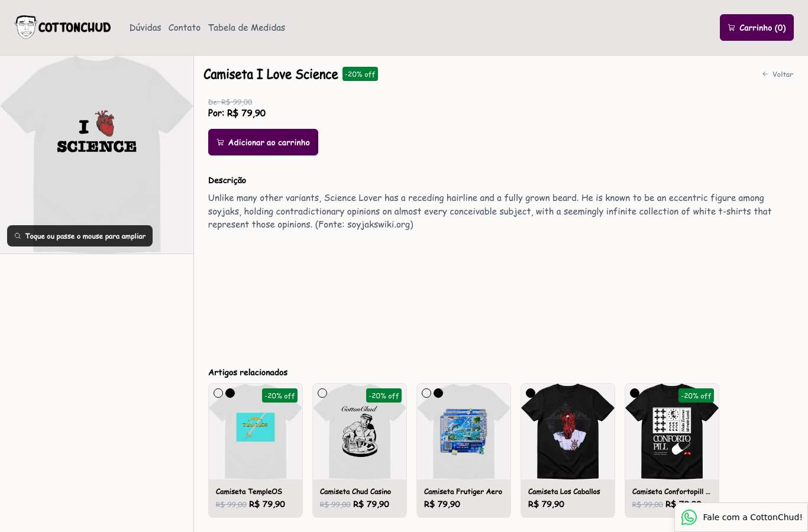Open the Contato menu item
Screen dimensions: 808x532
[185, 28]
